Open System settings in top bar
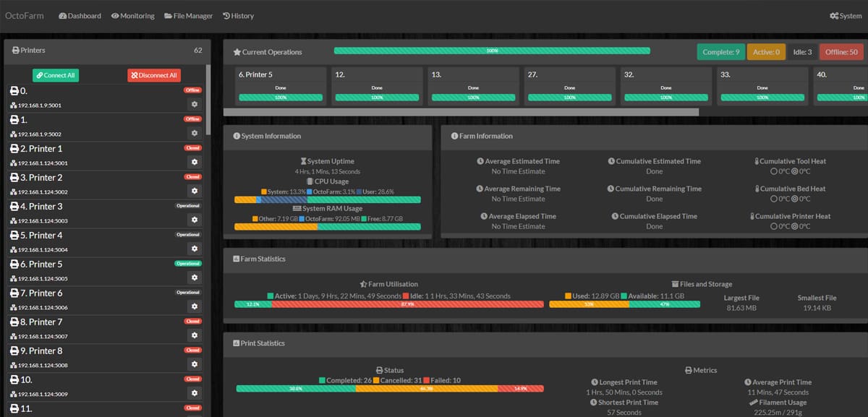Image resolution: width=868 pixels, height=417 pixels. click(x=846, y=16)
